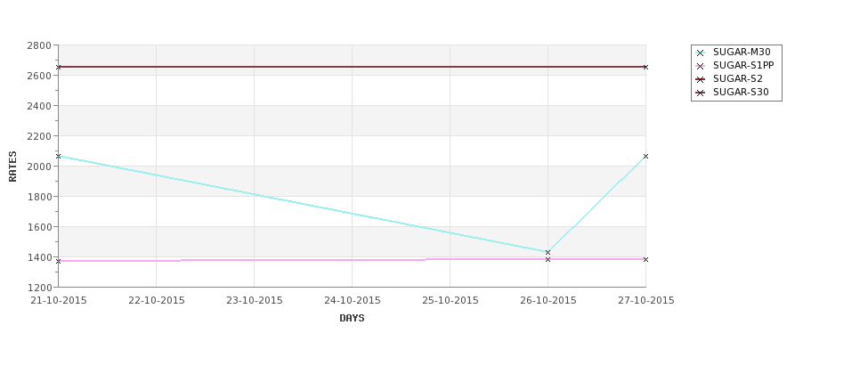868x382 pixels.
Task: Click the SUGAR-S30 legend marker icon
Action: pyautogui.click(x=701, y=93)
